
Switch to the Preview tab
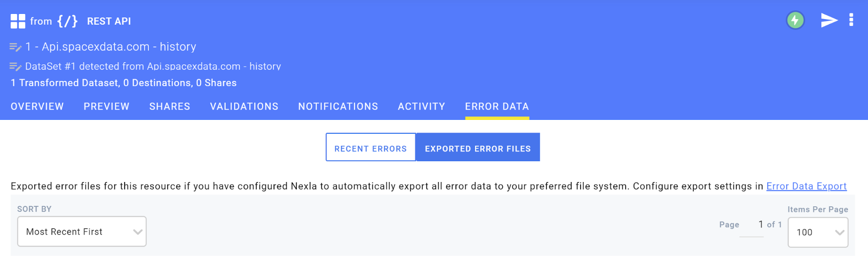click(x=106, y=106)
